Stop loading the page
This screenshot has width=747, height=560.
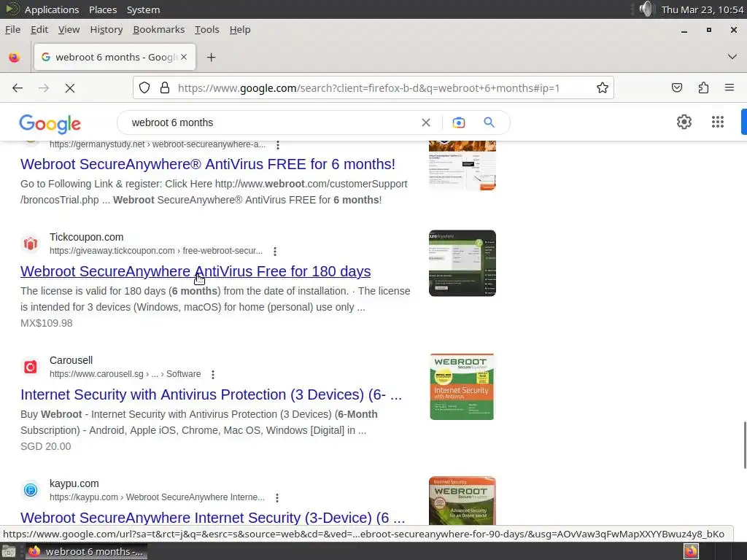click(70, 88)
